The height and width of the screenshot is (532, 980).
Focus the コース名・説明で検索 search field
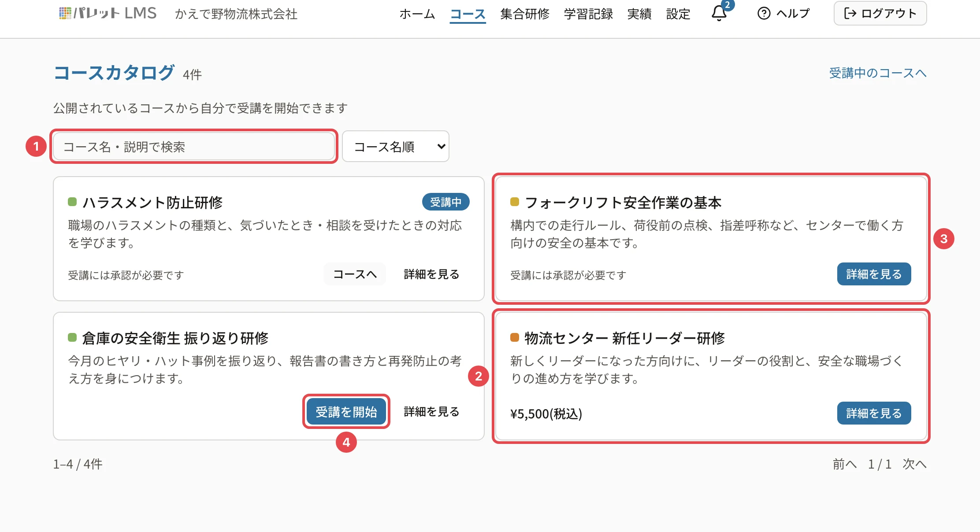(194, 146)
